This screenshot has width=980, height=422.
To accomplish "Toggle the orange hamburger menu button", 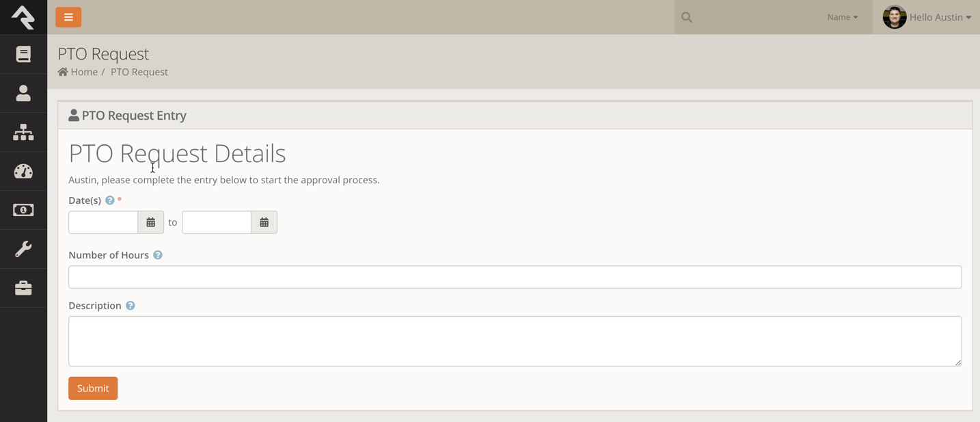I will pyautogui.click(x=68, y=17).
